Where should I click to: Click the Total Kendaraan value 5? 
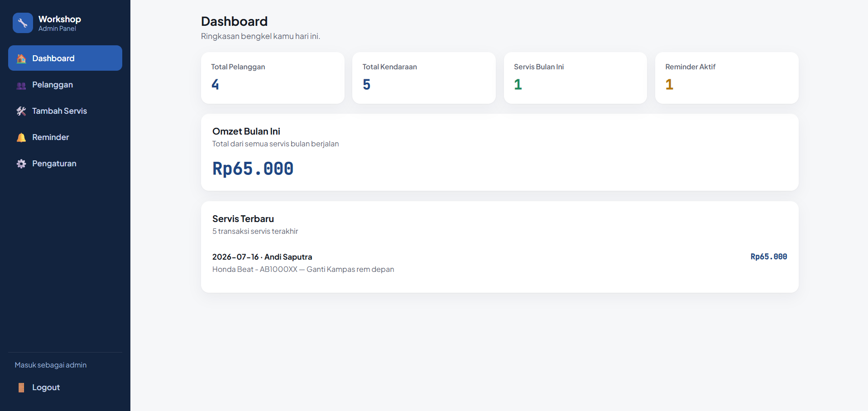point(367,84)
